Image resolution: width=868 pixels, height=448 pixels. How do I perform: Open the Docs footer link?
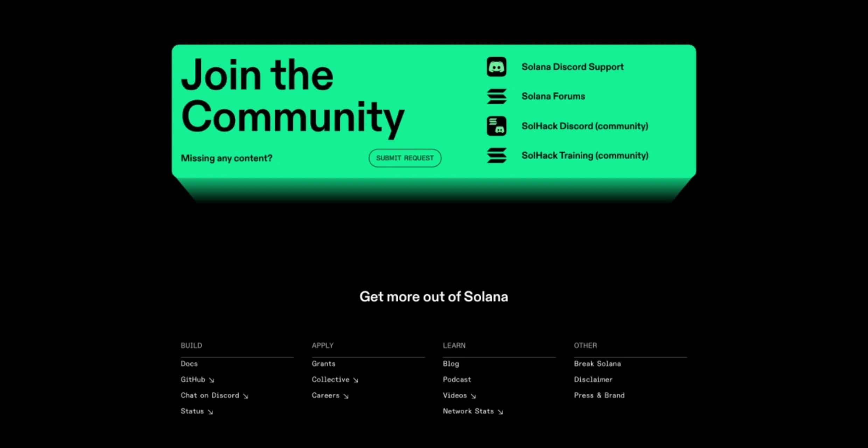(x=189, y=364)
